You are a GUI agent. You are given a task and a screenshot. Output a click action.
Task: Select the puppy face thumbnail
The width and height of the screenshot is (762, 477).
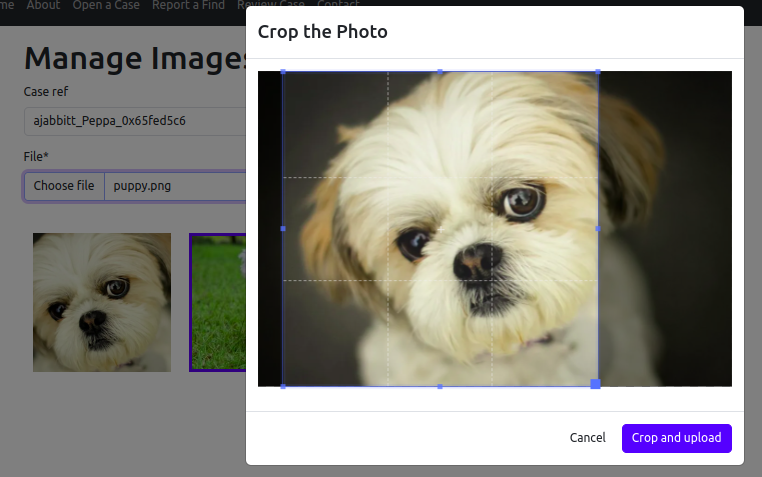102,302
